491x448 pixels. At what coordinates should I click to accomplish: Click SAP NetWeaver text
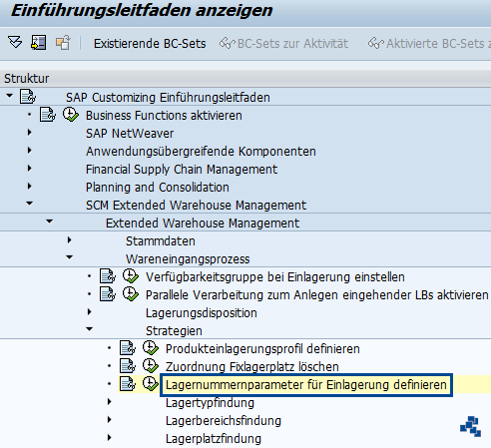[130, 134]
